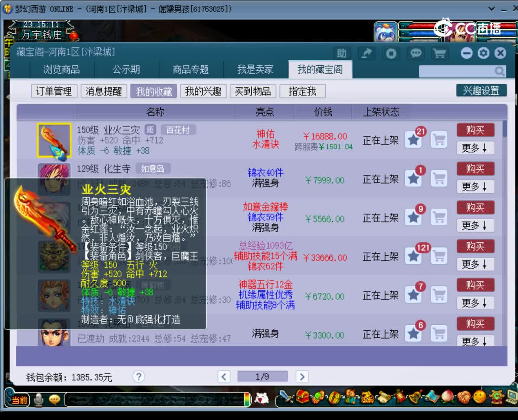Toggle favorite star for the ¥3300.00 listing
This screenshot has height=420, width=518.
pos(413,333)
